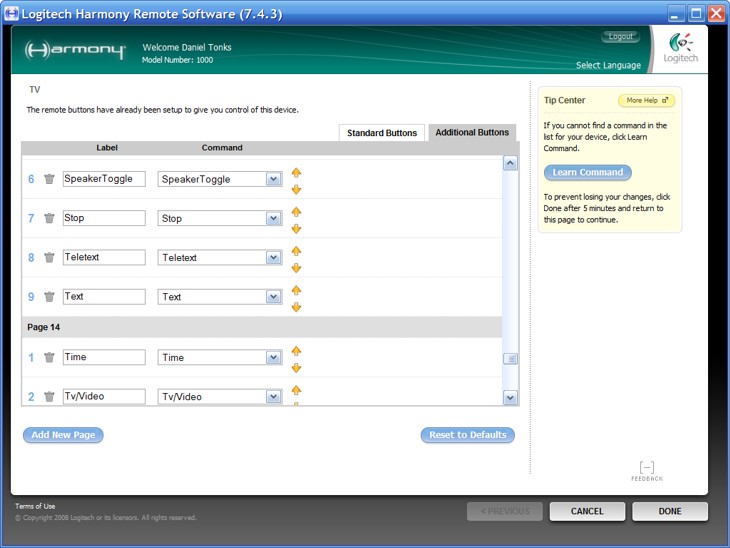Open the Terms of Use link
This screenshot has width=730, height=548.
35,506
